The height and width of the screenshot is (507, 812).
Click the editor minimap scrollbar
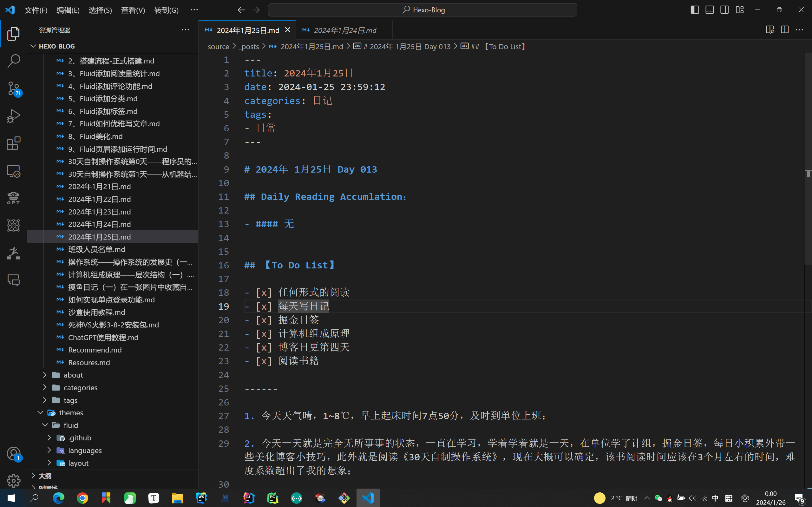click(x=808, y=159)
